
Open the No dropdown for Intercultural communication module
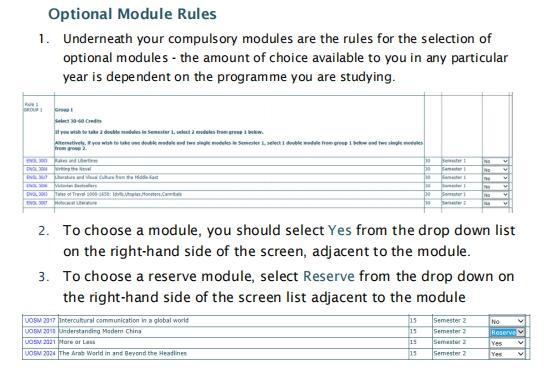click(507, 321)
